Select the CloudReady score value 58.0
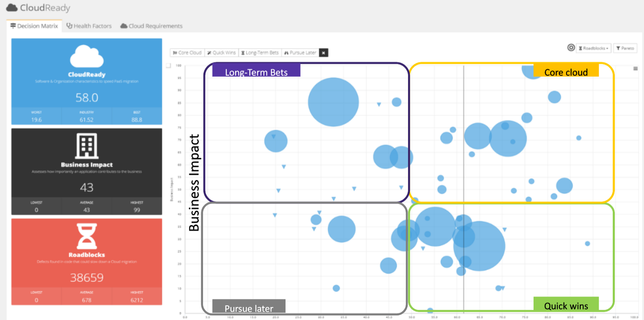This screenshot has width=644, height=320. [x=86, y=98]
